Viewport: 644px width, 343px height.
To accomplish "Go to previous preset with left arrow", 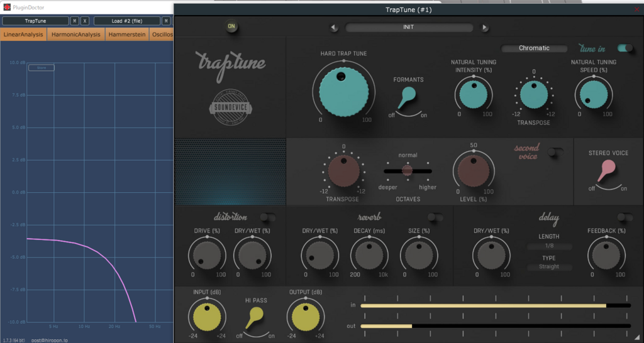I will coord(333,28).
